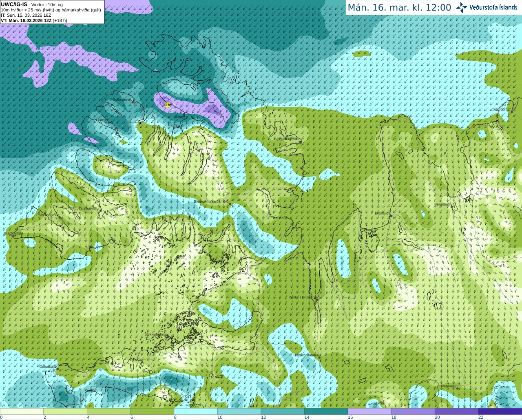The width and height of the screenshot is (522, 420).
Task: Click the 2-4 m/s light green legend swatch
Action: point(65,411)
